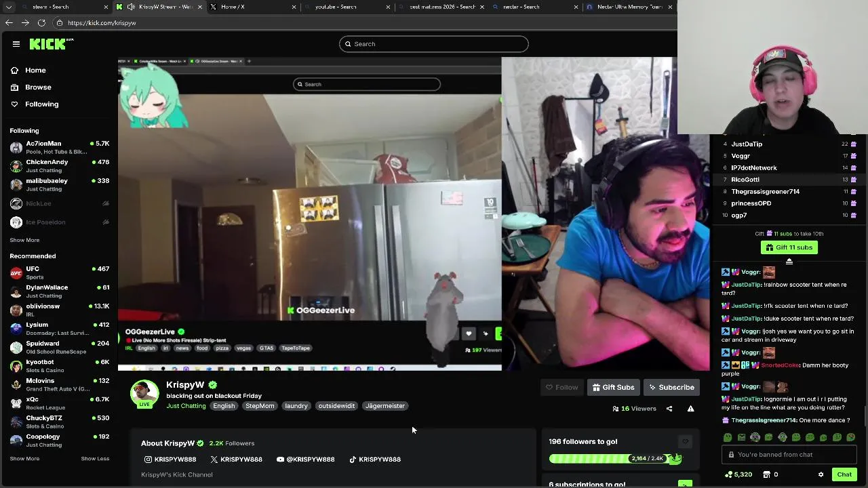This screenshot has width=868, height=488.
Task: Click the Subscribe button
Action: pos(671,388)
